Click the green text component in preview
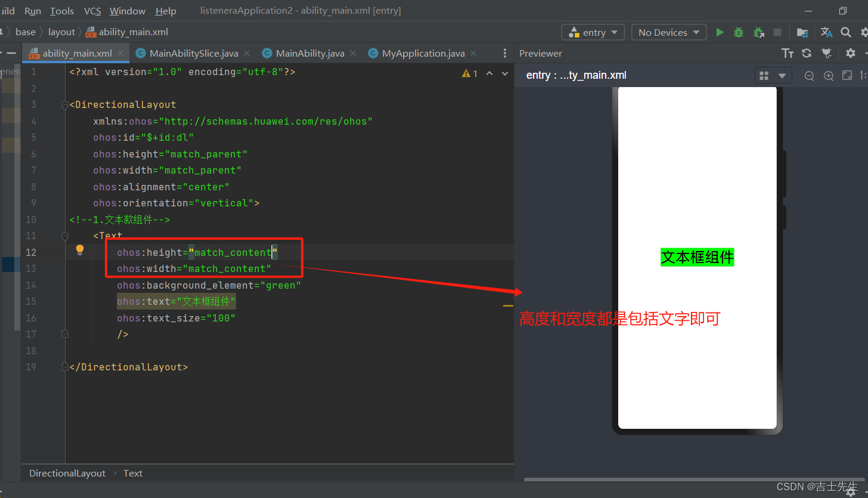Image resolution: width=868 pixels, height=498 pixels. (x=697, y=257)
